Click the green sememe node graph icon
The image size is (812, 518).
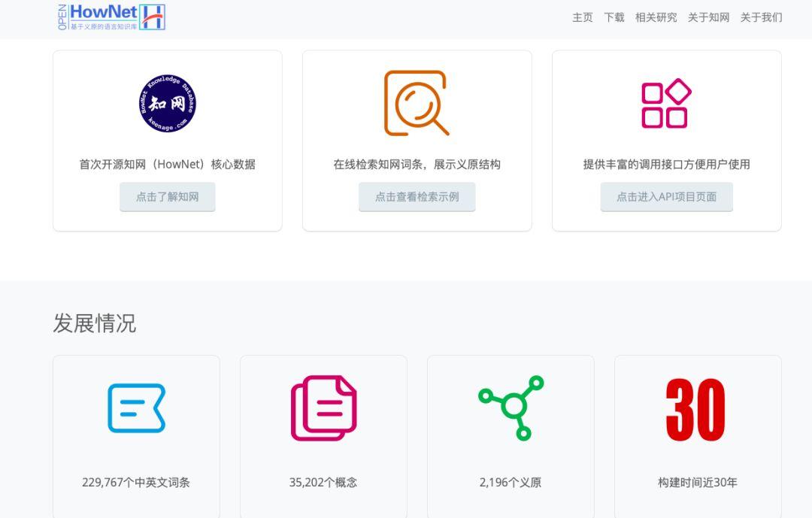(x=511, y=408)
